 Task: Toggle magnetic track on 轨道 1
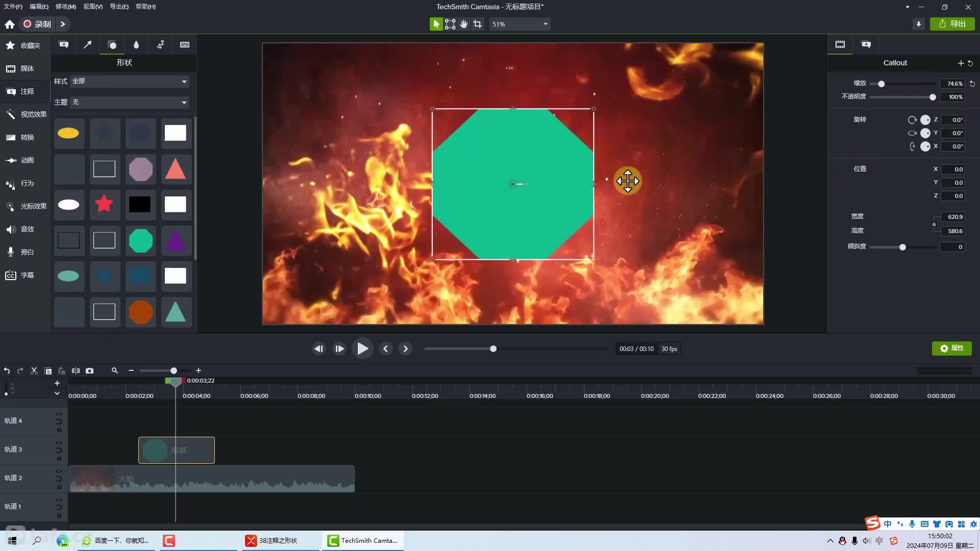point(59,507)
